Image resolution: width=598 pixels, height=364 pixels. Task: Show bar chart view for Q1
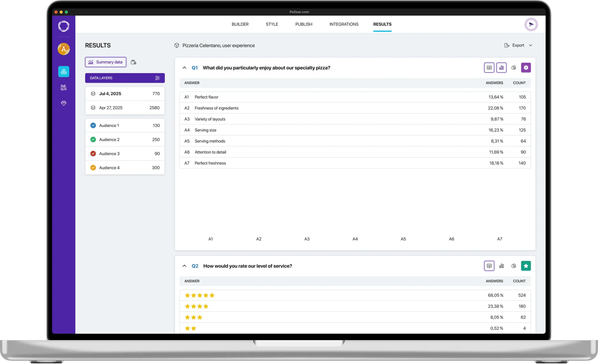[501, 68]
